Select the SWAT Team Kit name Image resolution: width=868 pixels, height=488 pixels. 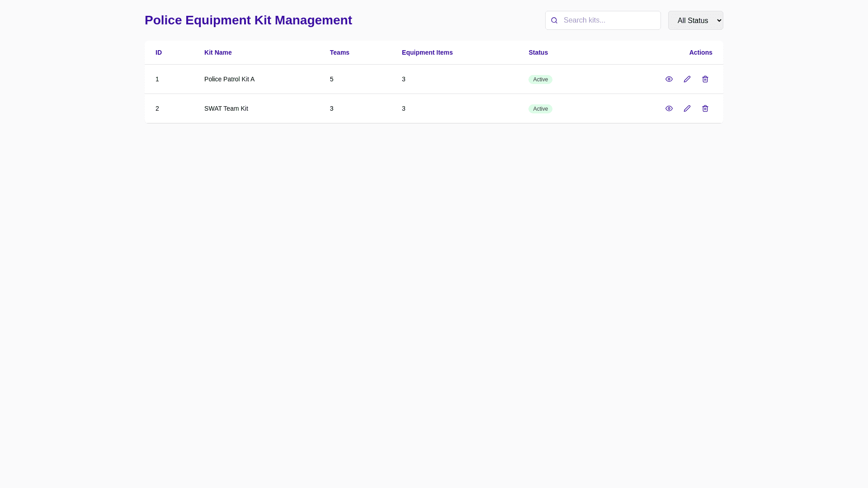(226, 108)
